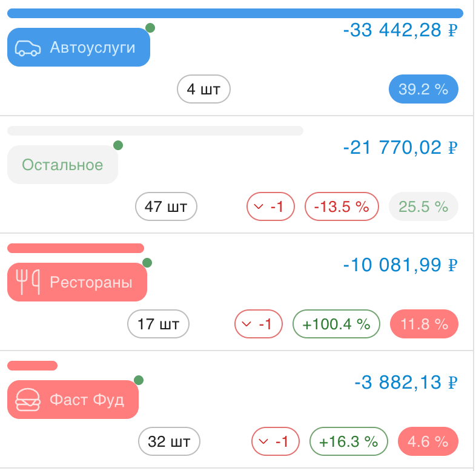Click green dot beside Остальное tag
This screenshot has height=471, width=476.
[118, 145]
